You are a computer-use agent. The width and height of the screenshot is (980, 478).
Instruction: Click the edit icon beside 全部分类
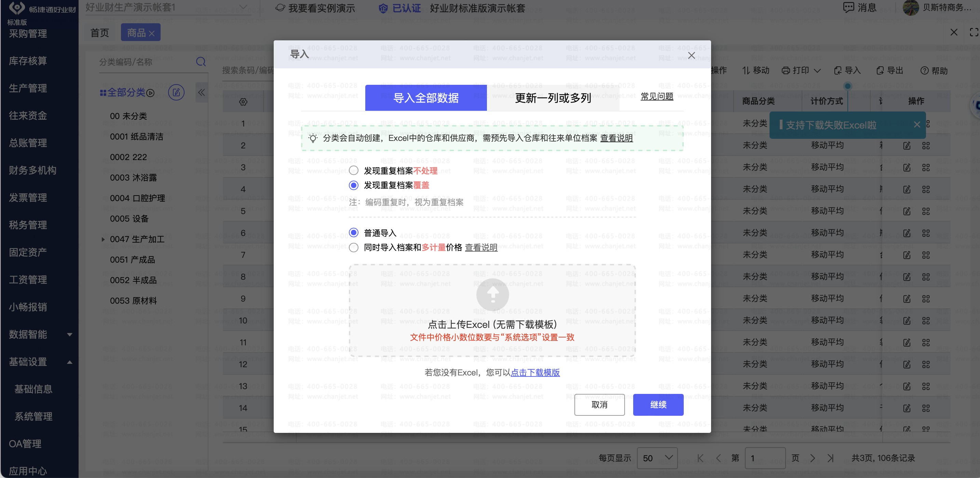[176, 92]
